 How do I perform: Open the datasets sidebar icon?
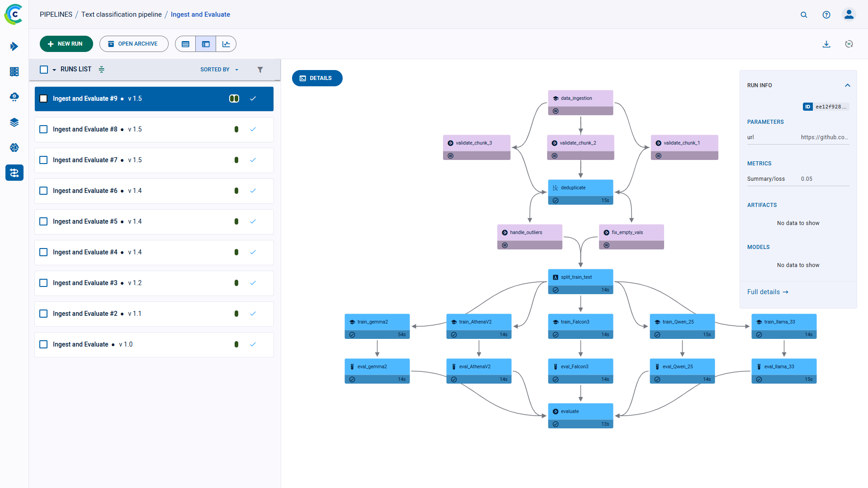click(x=14, y=71)
